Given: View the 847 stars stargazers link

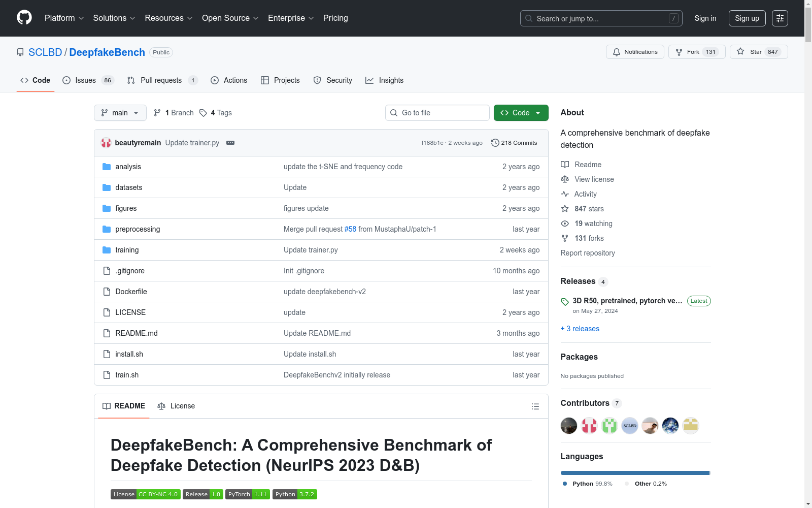Looking at the screenshot, I should [582, 209].
